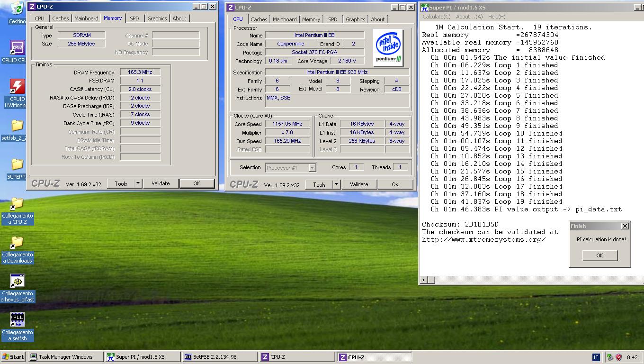Click CAS# Latency 2.0 clocks value

(x=140, y=89)
